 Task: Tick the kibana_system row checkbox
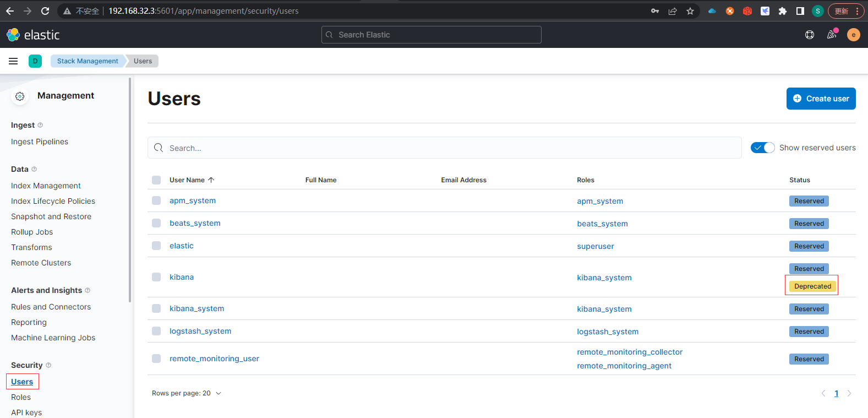click(156, 308)
